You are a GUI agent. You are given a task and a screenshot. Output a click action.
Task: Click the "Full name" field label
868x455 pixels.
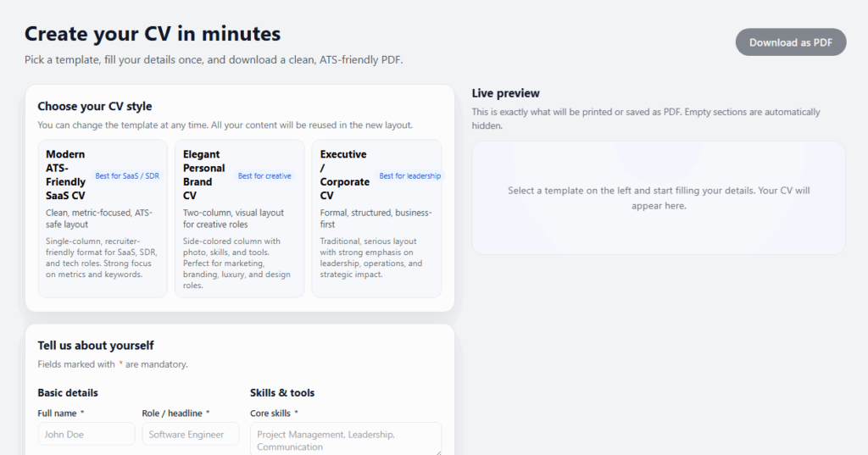[x=58, y=413]
